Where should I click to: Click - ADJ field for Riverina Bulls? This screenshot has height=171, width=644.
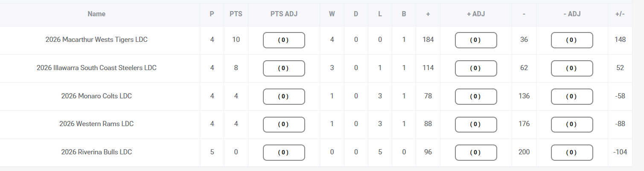[572, 152]
